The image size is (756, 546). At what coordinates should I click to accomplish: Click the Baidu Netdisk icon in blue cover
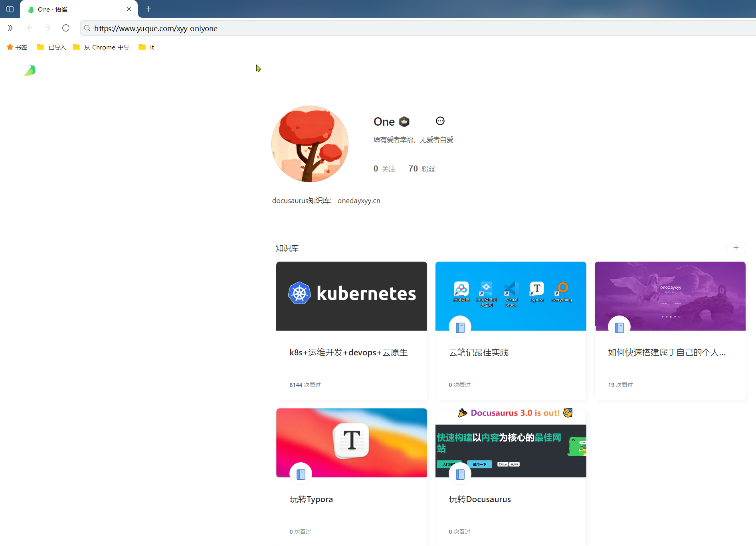(461, 292)
